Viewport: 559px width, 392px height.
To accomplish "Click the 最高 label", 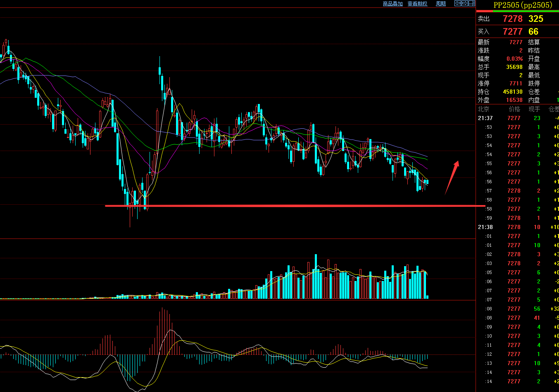I will (x=534, y=67).
